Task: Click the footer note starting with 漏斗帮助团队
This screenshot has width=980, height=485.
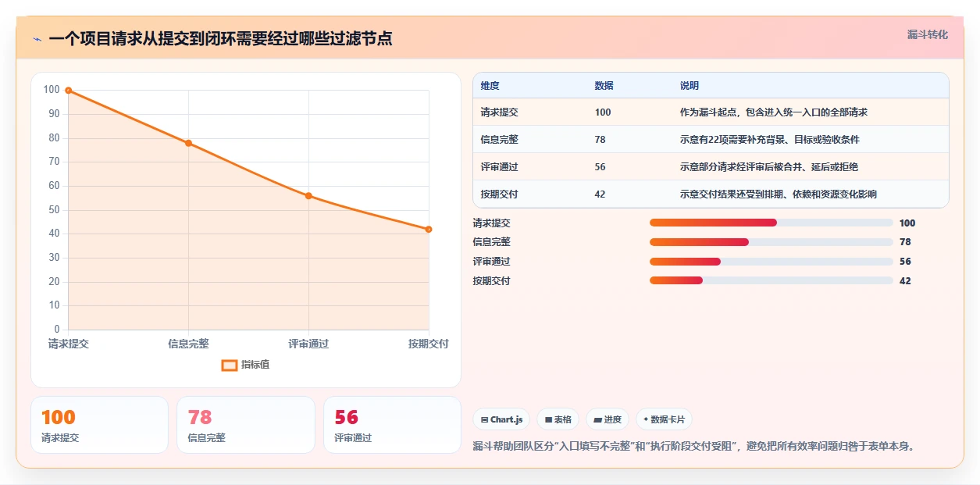Action: pos(693,446)
